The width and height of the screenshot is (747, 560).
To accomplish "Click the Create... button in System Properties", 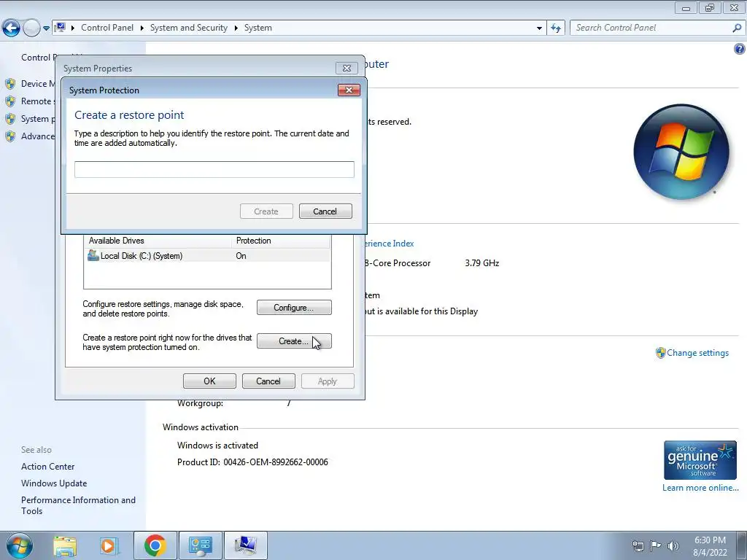I will click(294, 341).
